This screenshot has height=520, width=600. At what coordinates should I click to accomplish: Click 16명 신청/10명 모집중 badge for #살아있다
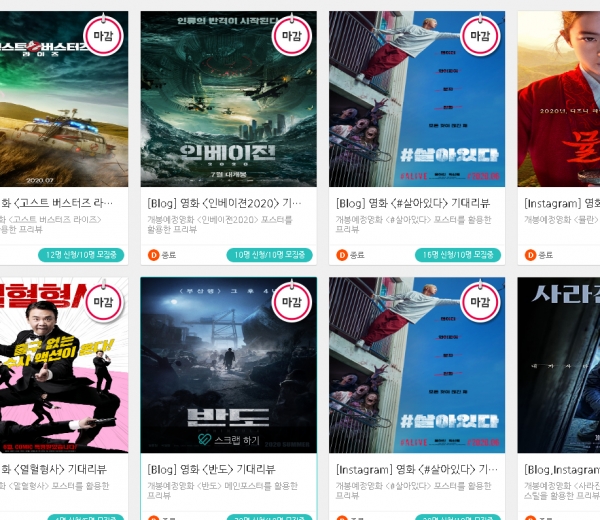tap(458, 255)
